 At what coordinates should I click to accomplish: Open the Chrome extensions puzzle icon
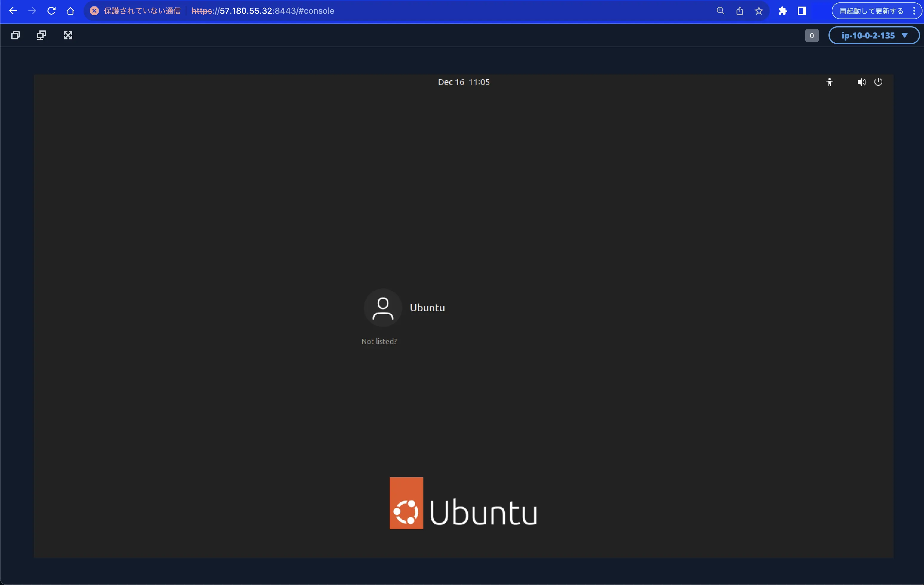pos(783,11)
